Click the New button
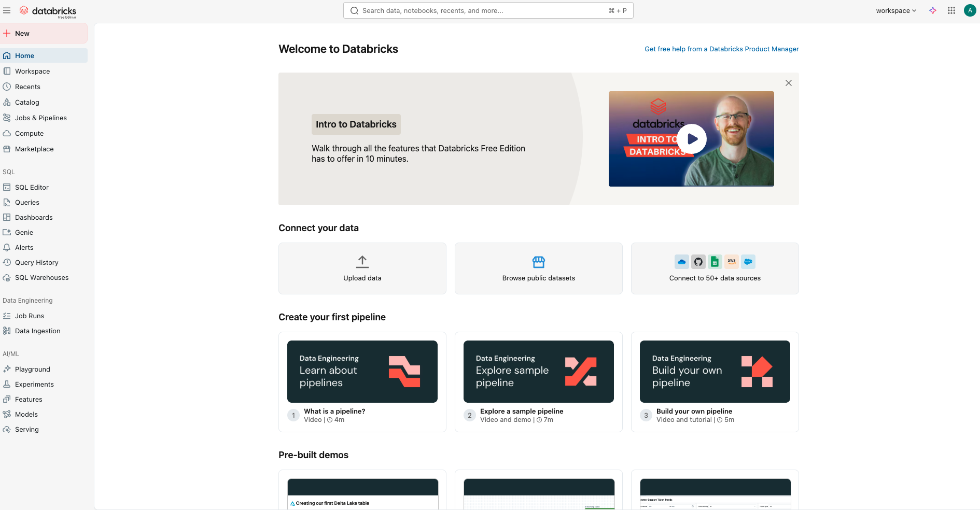This screenshot has height=510, width=980. (x=22, y=33)
